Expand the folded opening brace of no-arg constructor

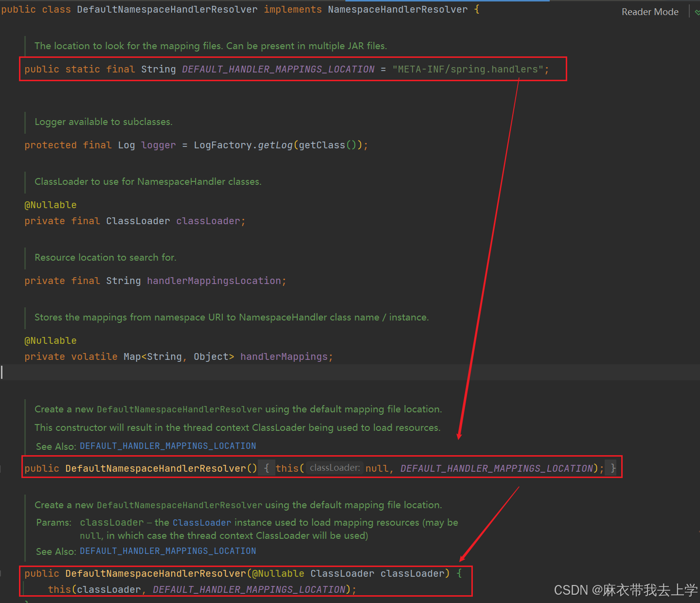(x=266, y=468)
